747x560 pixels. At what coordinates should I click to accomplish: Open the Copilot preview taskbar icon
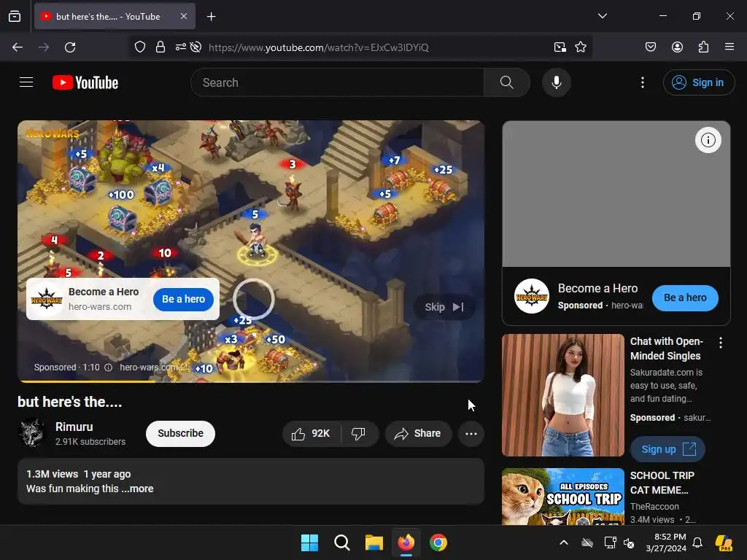[x=724, y=542]
